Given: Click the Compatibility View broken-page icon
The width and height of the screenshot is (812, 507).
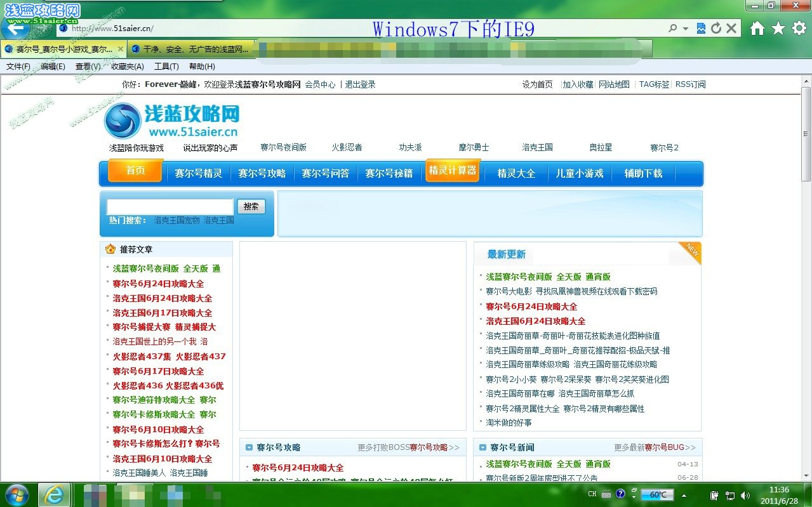Looking at the screenshot, I should click(701, 29).
